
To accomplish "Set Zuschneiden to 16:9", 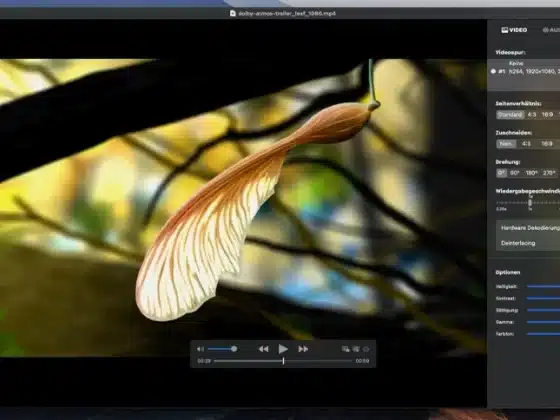I will (x=547, y=144).
